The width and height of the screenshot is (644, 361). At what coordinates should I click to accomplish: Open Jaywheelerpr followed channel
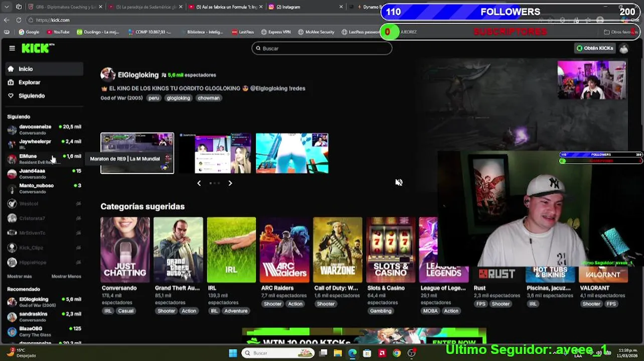(x=44, y=144)
